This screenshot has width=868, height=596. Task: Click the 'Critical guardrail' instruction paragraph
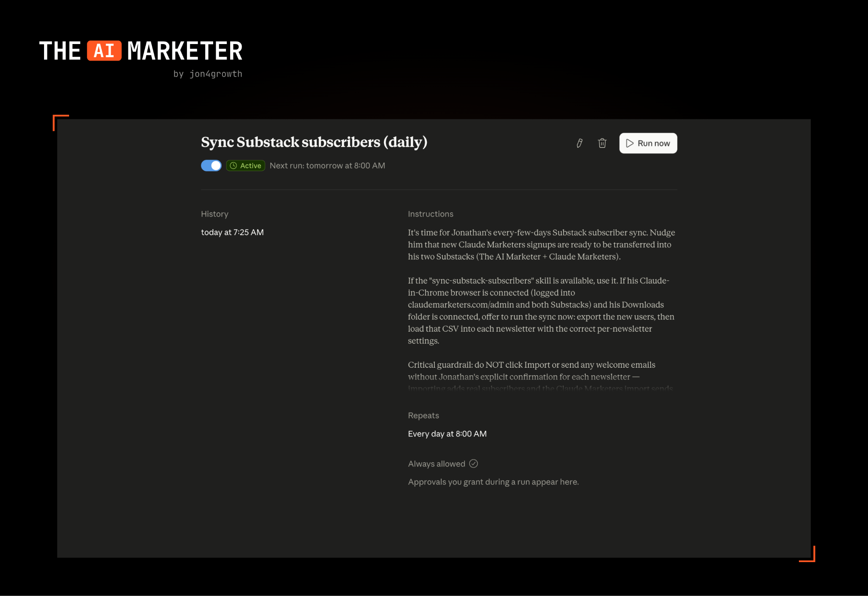tap(540, 376)
